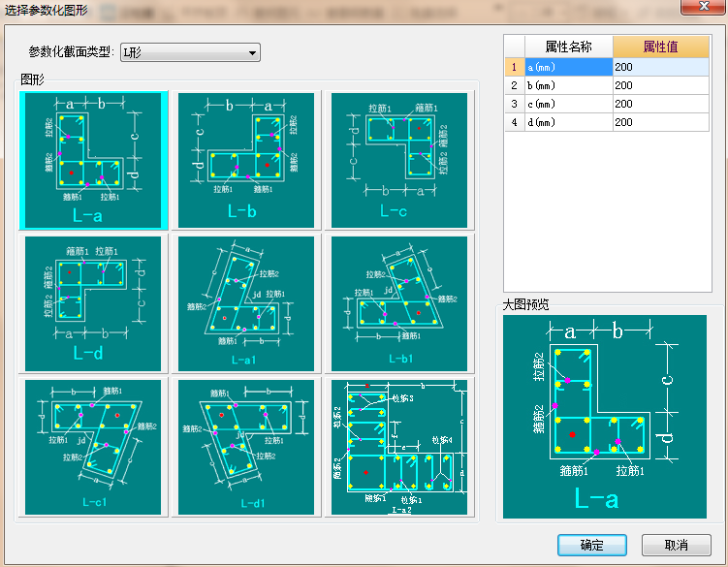The width and height of the screenshot is (728, 567).
Task: Click the 属性名称 column header
Action: 569,47
